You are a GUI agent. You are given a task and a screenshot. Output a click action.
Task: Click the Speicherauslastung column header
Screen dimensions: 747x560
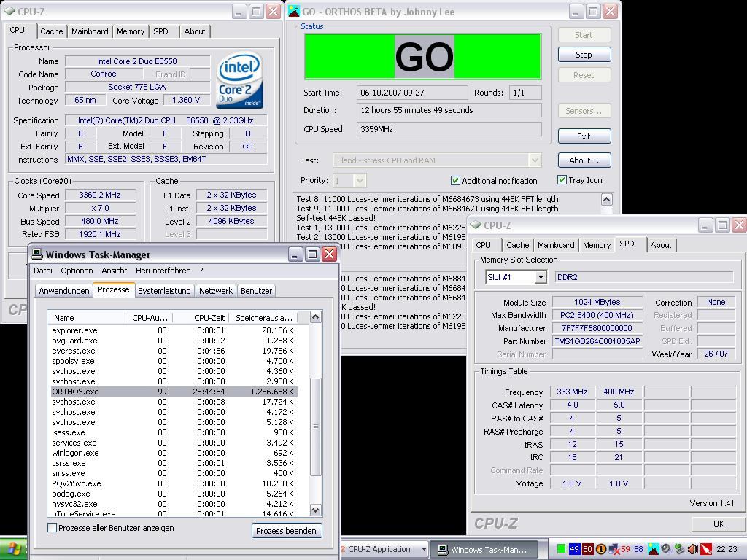pyautogui.click(x=263, y=318)
